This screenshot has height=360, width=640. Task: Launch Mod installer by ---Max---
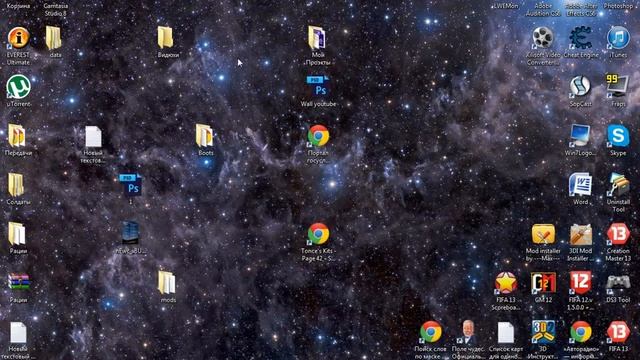pos(543,234)
